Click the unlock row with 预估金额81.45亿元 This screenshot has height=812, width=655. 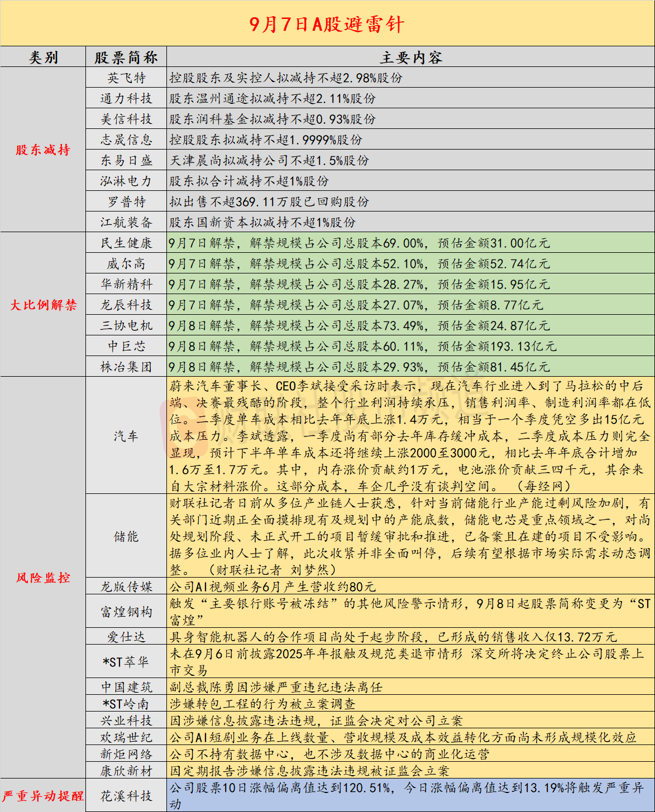point(410,367)
